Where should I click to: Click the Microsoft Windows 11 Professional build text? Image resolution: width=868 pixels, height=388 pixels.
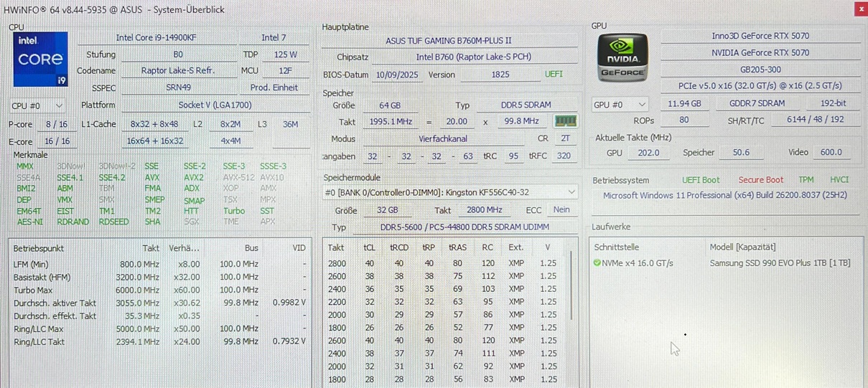[724, 195]
